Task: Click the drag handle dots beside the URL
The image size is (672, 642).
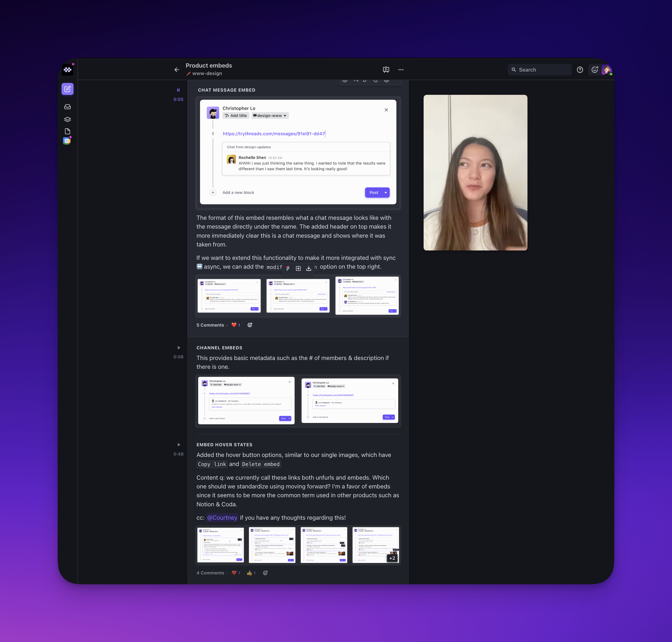Action: [x=213, y=134]
